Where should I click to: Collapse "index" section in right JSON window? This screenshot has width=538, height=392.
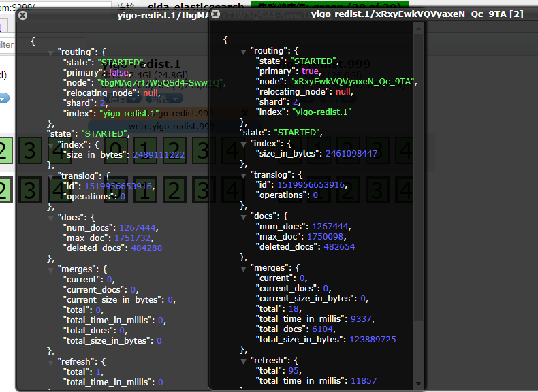coord(244,144)
